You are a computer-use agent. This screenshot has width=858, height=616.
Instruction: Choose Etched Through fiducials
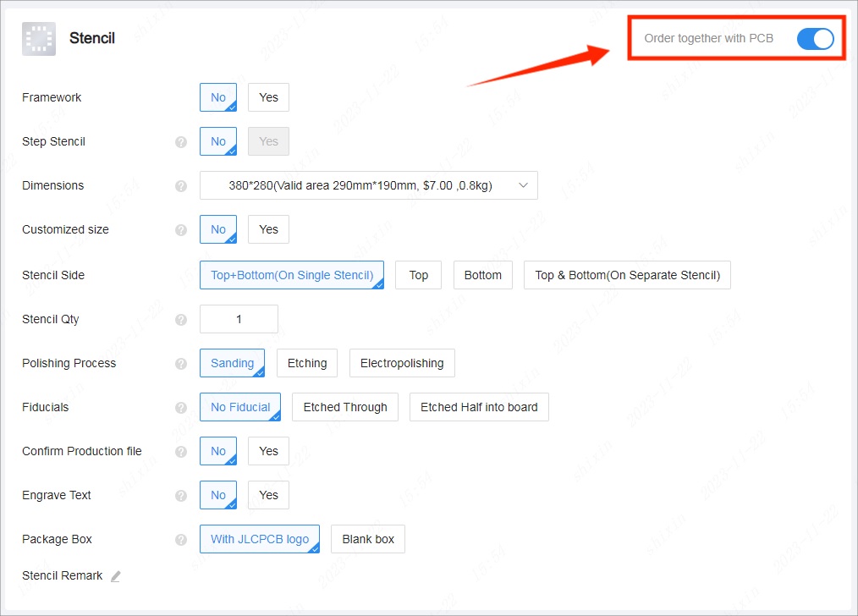(x=345, y=407)
